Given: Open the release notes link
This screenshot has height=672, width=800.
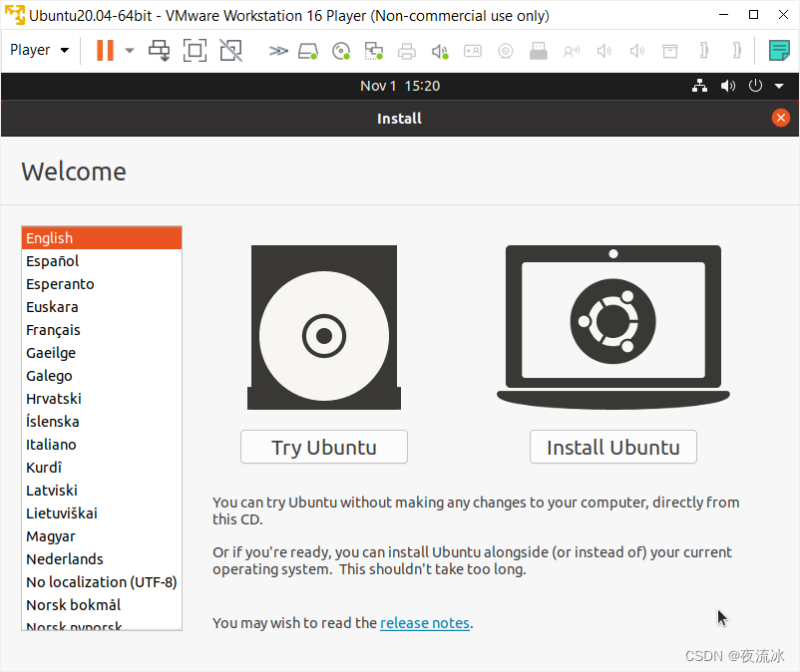Looking at the screenshot, I should point(425,623).
